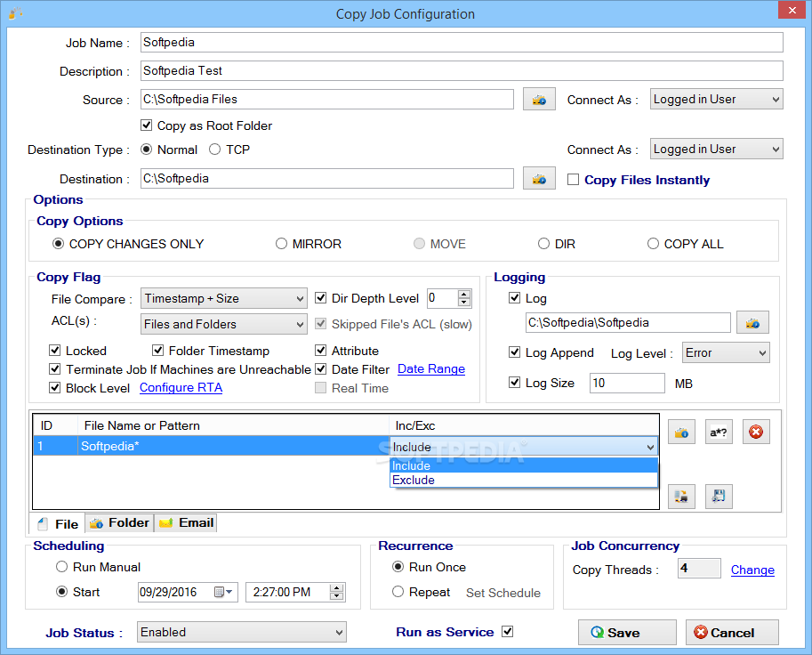The height and width of the screenshot is (655, 812).
Task: Browse for the Destination folder
Action: click(x=539, y=178)
